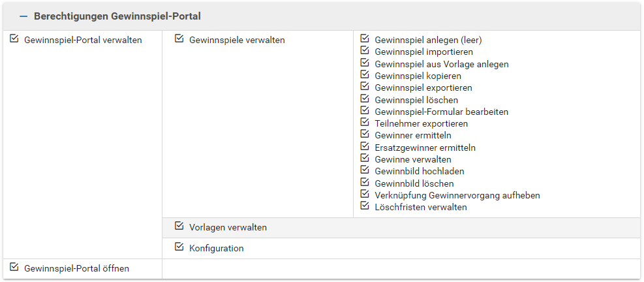Uncheck Gewinnspiel löschen checkbox
The width and height of the screenshot is (644, 282).
[x=365, y=99]
